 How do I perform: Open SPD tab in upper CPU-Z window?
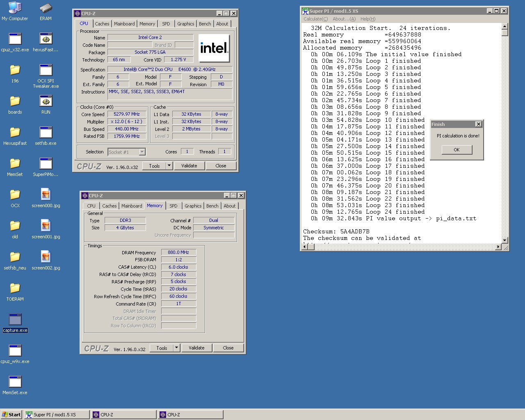point(166,24)
